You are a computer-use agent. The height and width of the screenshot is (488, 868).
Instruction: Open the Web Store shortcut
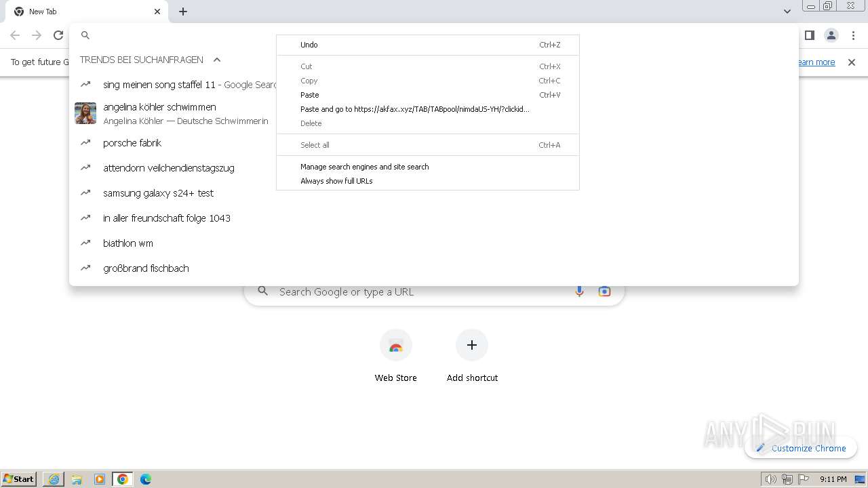[x=396, y=356]
